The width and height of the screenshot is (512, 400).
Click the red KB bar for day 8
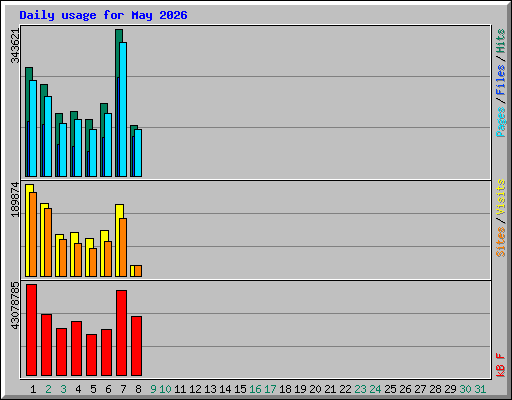137,346
